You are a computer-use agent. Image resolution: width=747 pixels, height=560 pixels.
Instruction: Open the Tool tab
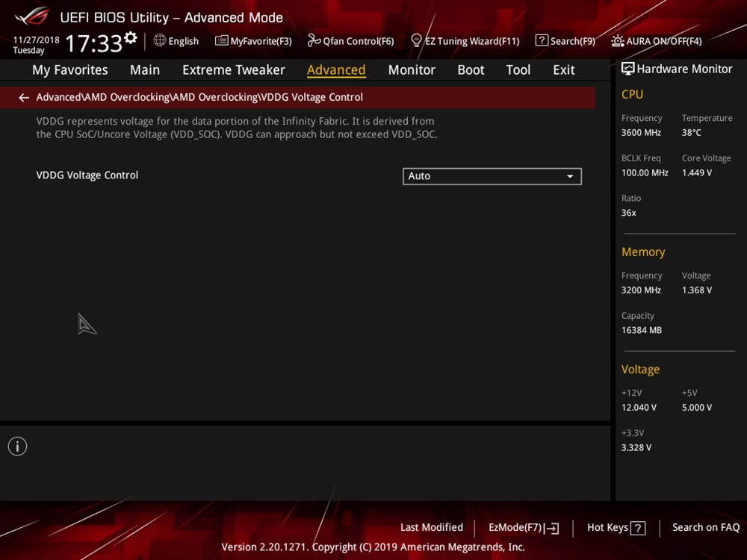click(518, 70)
